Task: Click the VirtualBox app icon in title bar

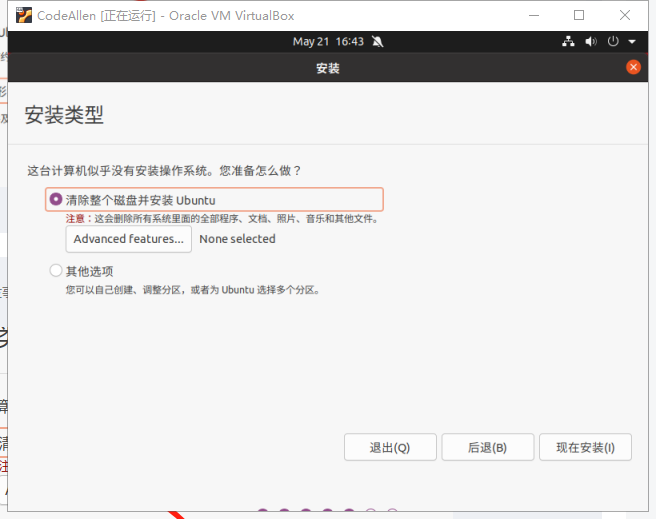Action: tap(24, 15)
